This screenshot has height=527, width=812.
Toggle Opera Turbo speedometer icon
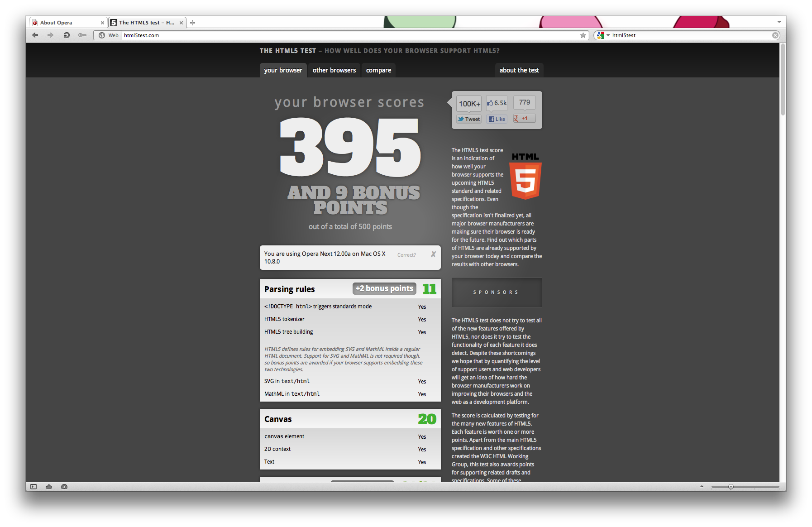pyautogui.click(x=64, y=487)
